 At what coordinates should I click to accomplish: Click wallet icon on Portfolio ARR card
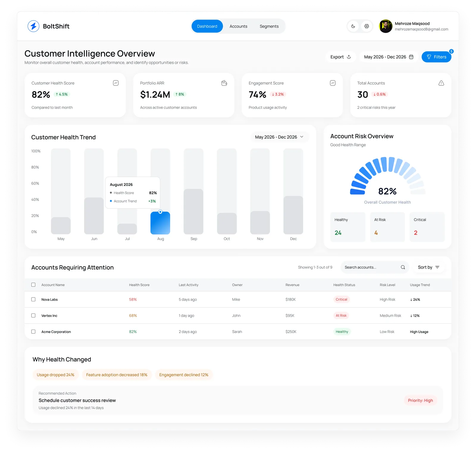coord(224,83)
